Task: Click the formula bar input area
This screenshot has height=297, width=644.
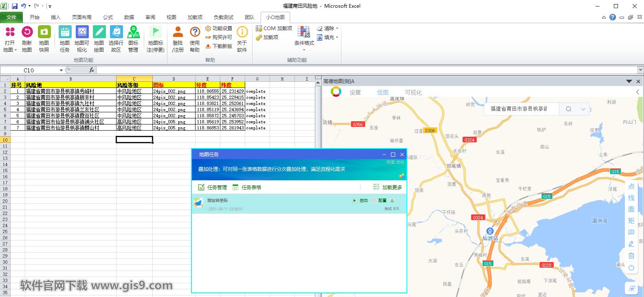Action: (367, 70)
